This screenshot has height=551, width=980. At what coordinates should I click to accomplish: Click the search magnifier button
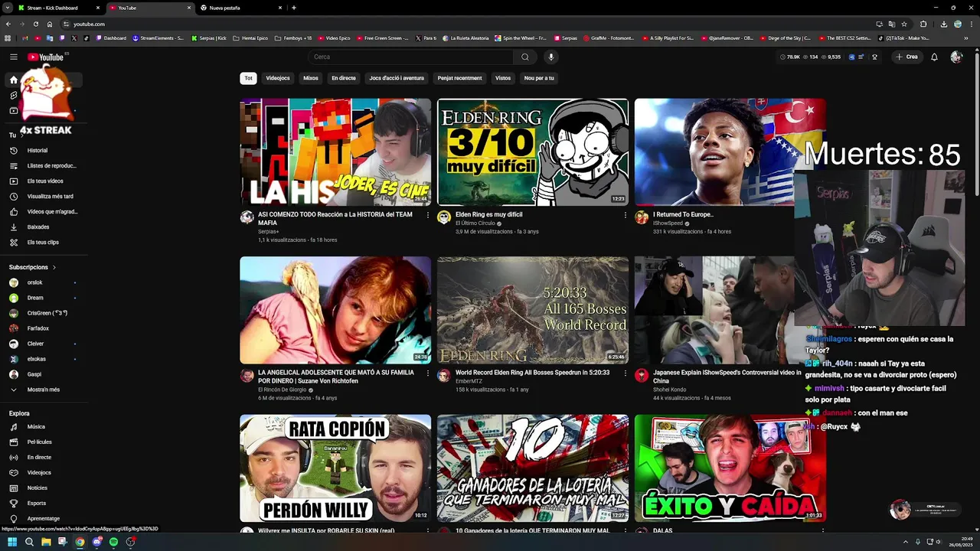(525, 57)
